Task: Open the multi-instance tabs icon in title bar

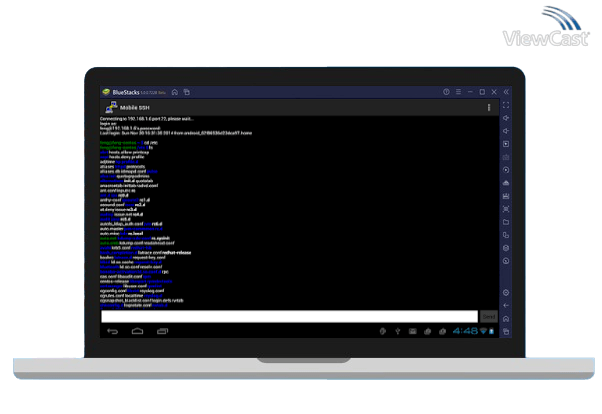Action: pyautogui.click(x=187, y=92)
